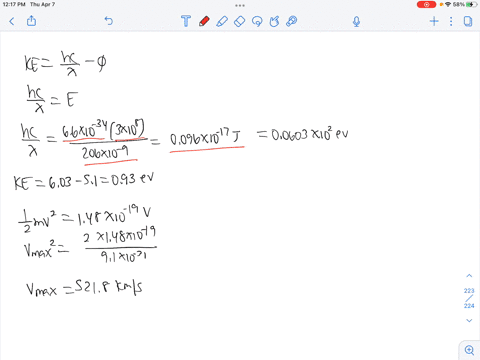This screenshot has width=480, height=360.
Task: Open the share export icon
Action: (x=31, y=21)
